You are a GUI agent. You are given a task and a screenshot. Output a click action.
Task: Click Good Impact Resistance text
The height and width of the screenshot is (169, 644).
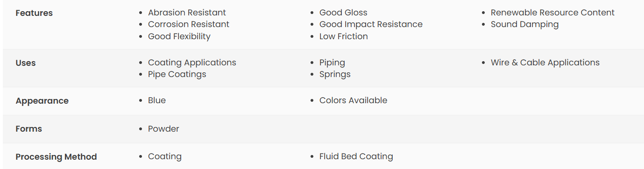(371, 24)
